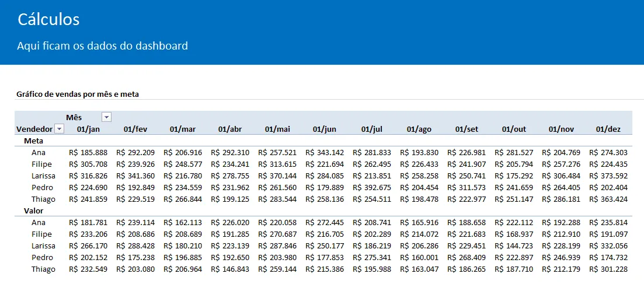The width and height of the screenshot is (644, 284).
Task: Select the 01/jun column header
Action: click(x=325, y=129)
